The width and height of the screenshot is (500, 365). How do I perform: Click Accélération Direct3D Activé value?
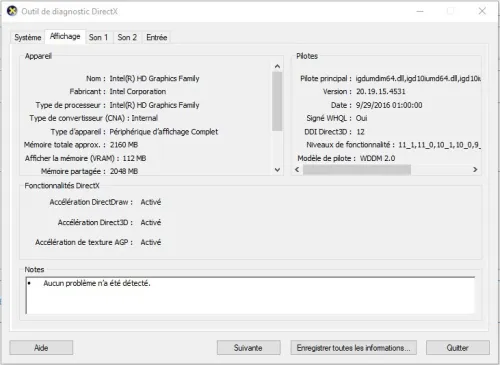click(151, 222)
